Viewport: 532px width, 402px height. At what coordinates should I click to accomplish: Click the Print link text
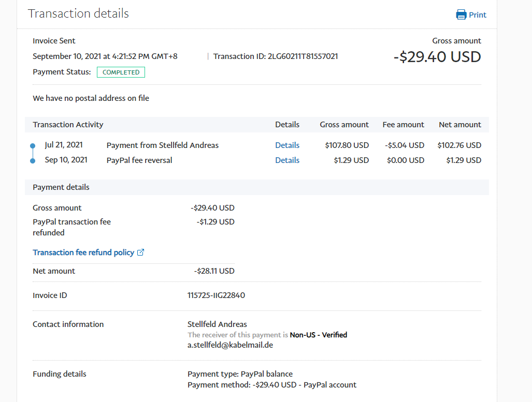478,15
